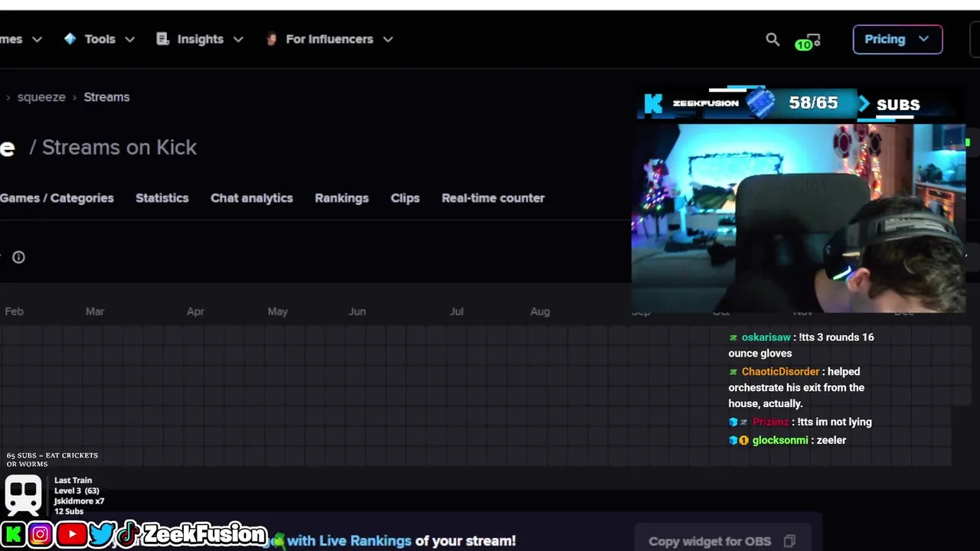Click the ZeekFusion banner text
Viewport: 980px width, 551px height.
pyautogui.click(x=204, y=533)
